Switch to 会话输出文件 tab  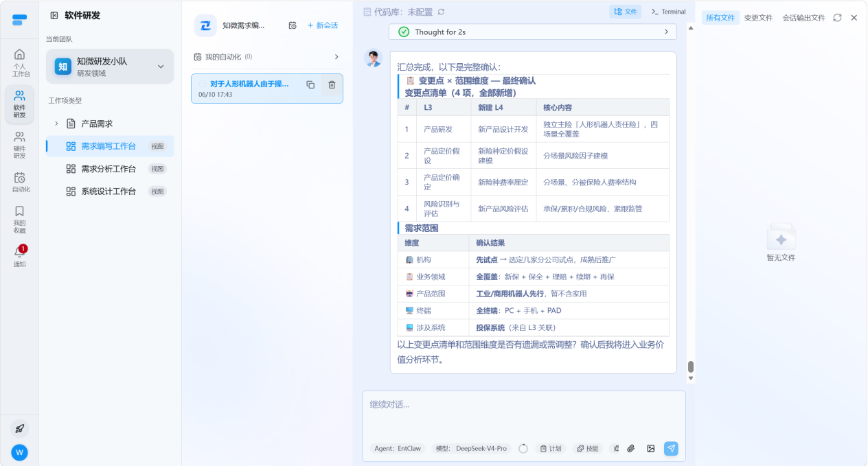803,18
